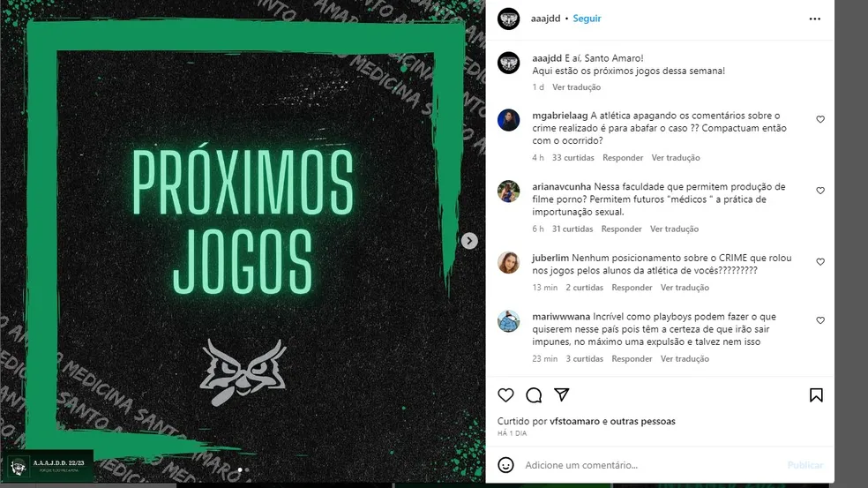
Task: Expand translation for juberlim's comment
Action: pos(685,288)
